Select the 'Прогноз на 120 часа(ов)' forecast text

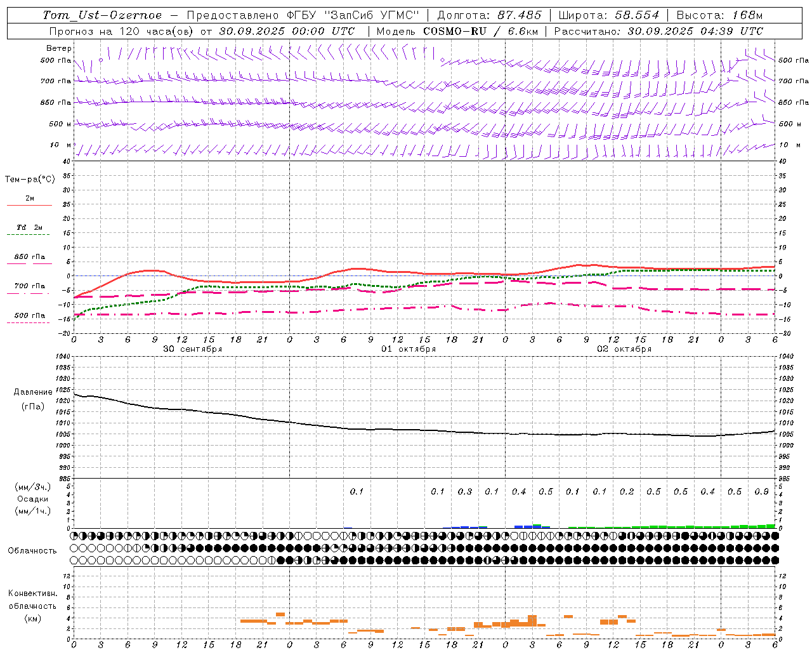coord(122,31)
